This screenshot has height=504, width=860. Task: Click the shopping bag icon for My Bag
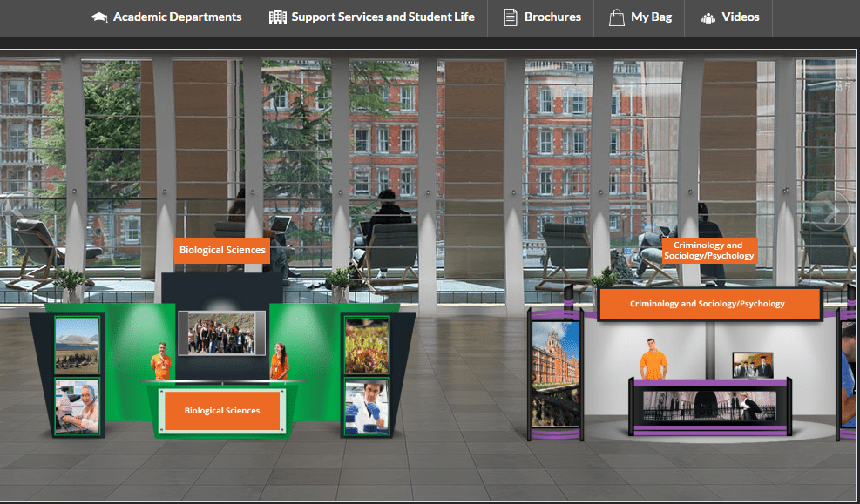617,17
